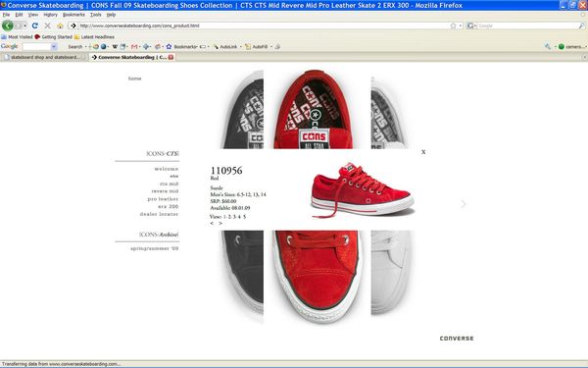Close the Converse Skateboarding tab

171,57
